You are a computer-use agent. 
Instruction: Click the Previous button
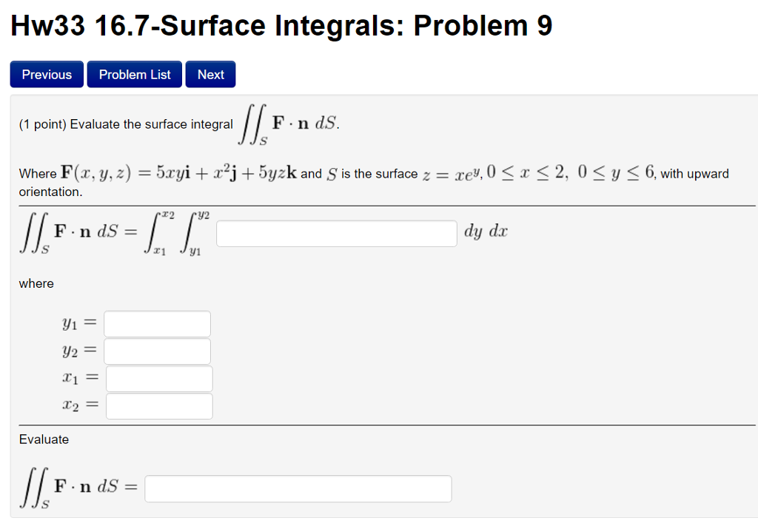(46, 74)
